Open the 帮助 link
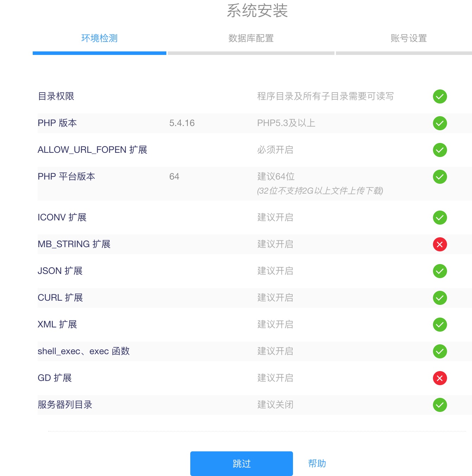The image size is (472, 476). 317,463
